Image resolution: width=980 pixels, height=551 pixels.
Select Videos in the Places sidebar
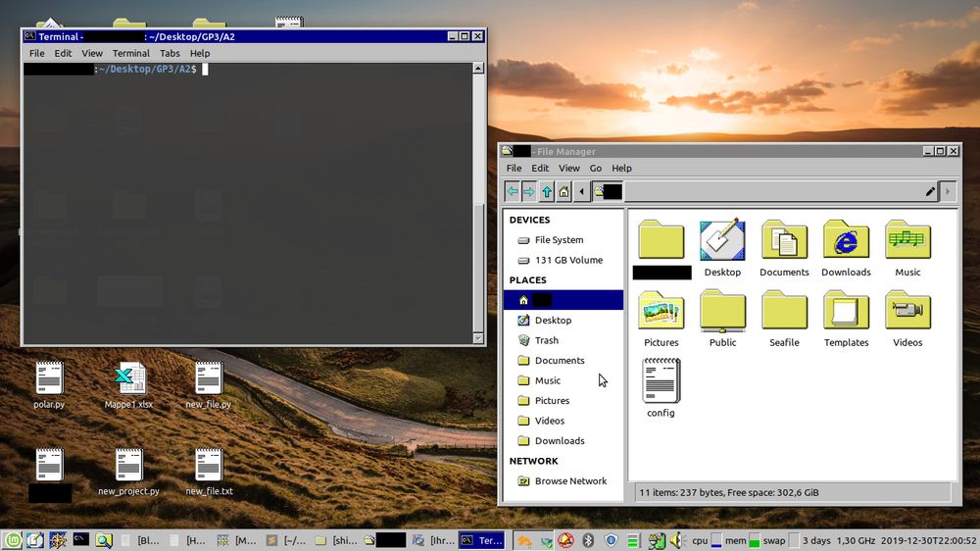[563, 421]
